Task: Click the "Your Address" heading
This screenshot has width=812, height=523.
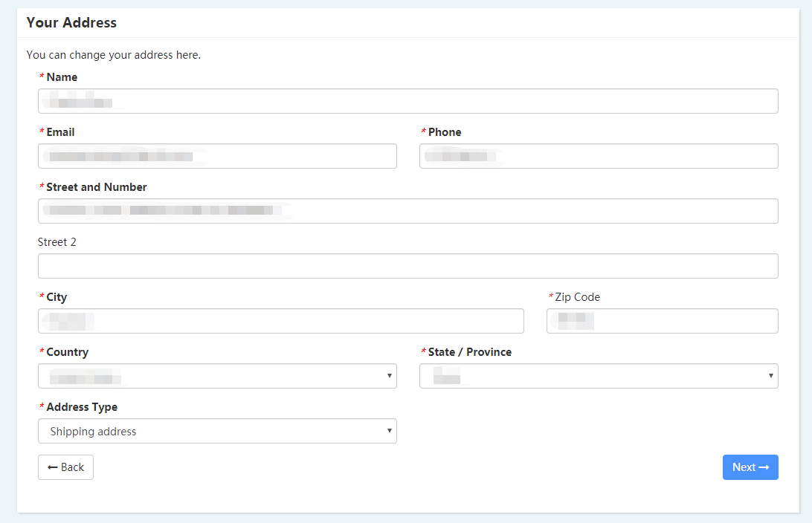Action: [x=71, y=23]
